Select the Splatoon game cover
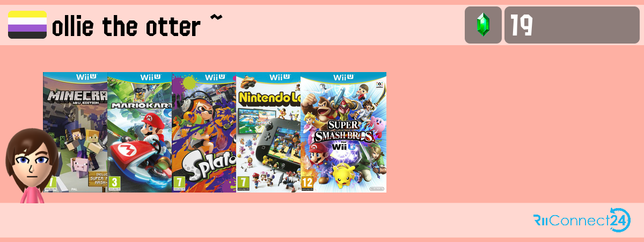 [204, 132]
